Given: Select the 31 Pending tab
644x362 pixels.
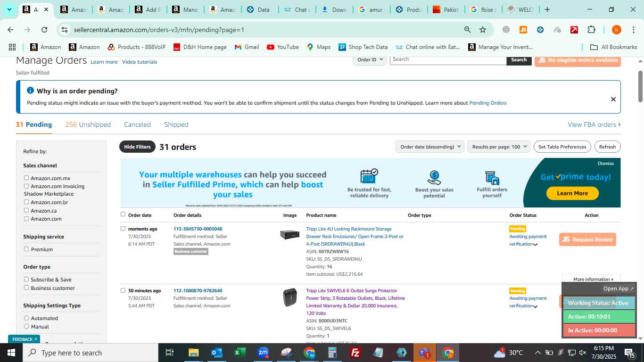Looking at the screenshot, I should pos(34,124).
